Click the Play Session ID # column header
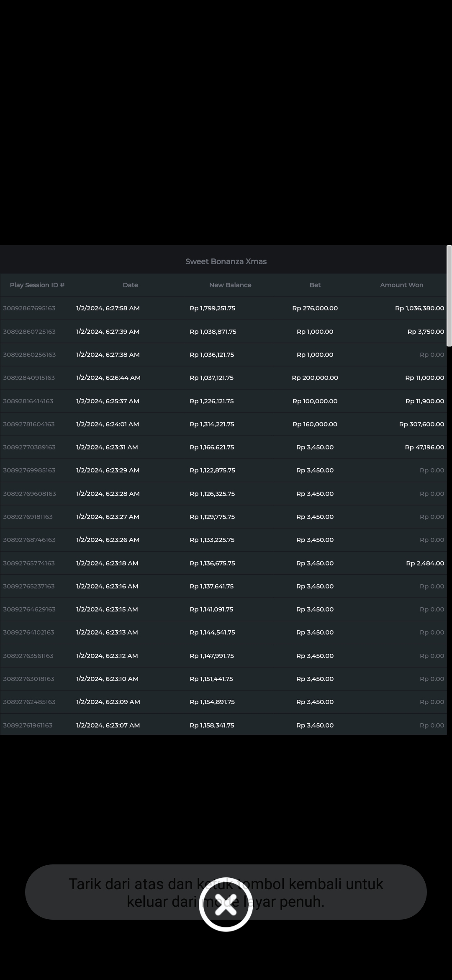 pyautogui.click(x=37, y=285)
